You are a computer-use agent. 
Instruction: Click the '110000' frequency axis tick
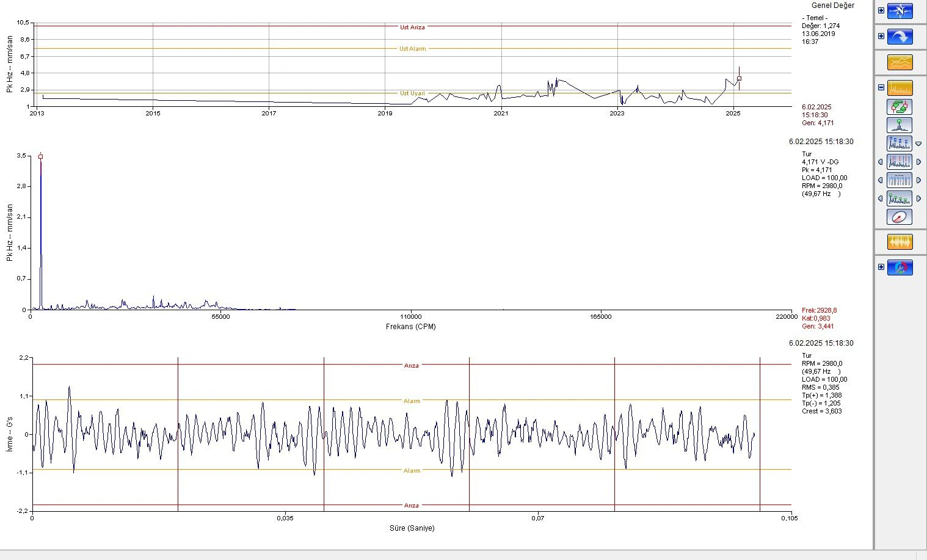tap(410, 317)
